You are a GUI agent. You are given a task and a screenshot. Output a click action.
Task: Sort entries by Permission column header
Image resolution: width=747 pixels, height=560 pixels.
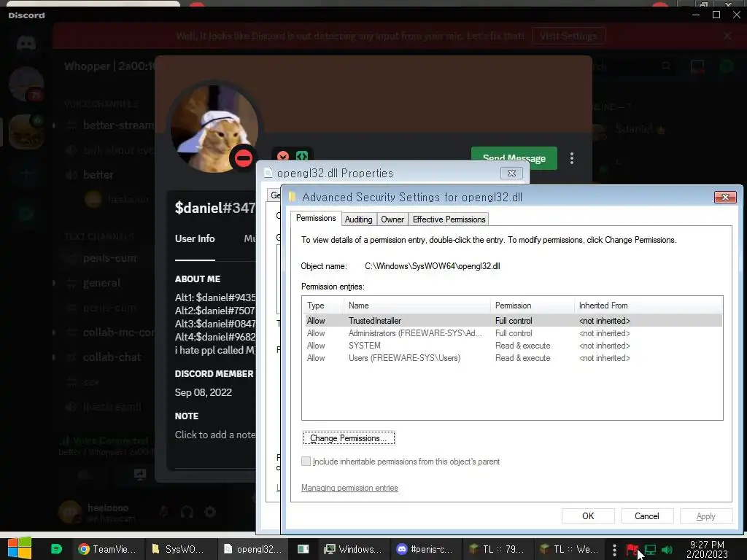pyautogui.click(x=532, y=306)
